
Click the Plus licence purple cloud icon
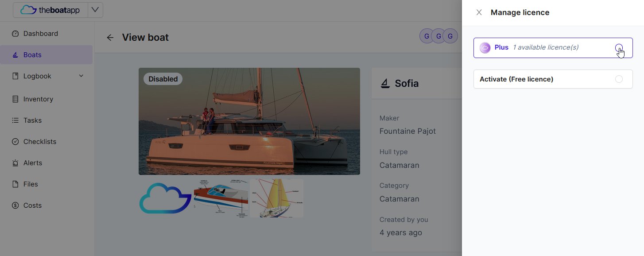(485, 48)
